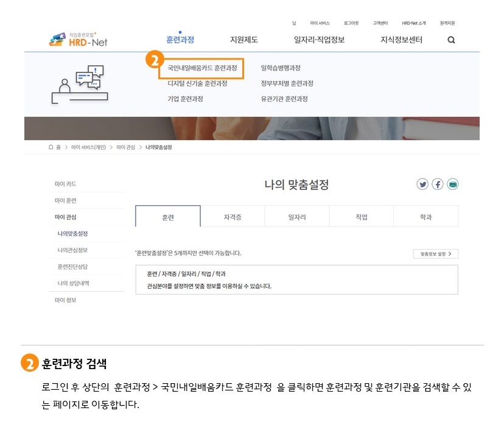The width and height of the screenshot is (504, 427).
Task: Open the 일자리·직업정보 menu
Action: pyautogui.click(x=319, y=40)
